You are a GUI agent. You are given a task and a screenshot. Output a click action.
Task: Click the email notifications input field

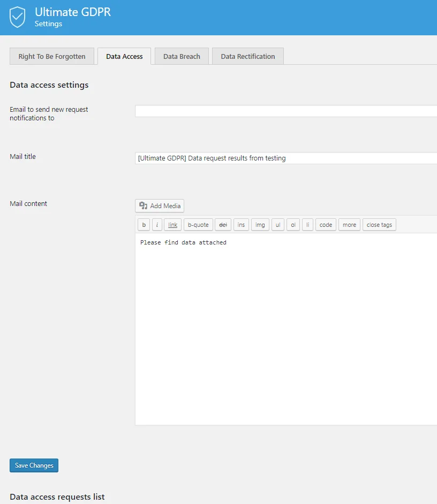click(284, 111)
